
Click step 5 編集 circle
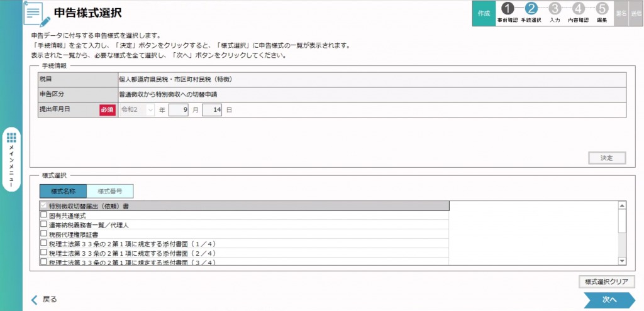tap(602, 9)
